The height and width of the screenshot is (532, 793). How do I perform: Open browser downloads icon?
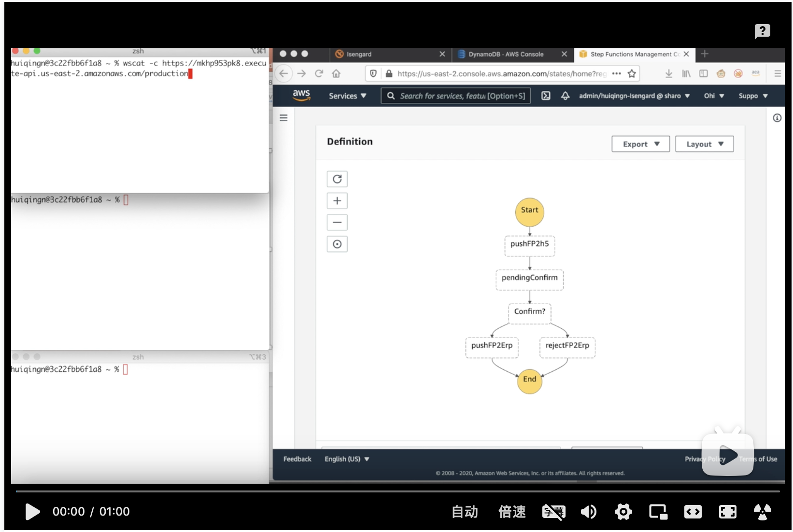669,73
